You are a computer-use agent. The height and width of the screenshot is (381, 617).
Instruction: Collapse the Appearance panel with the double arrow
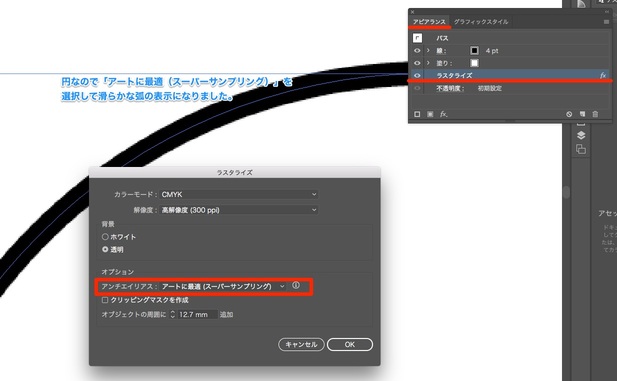606,12
